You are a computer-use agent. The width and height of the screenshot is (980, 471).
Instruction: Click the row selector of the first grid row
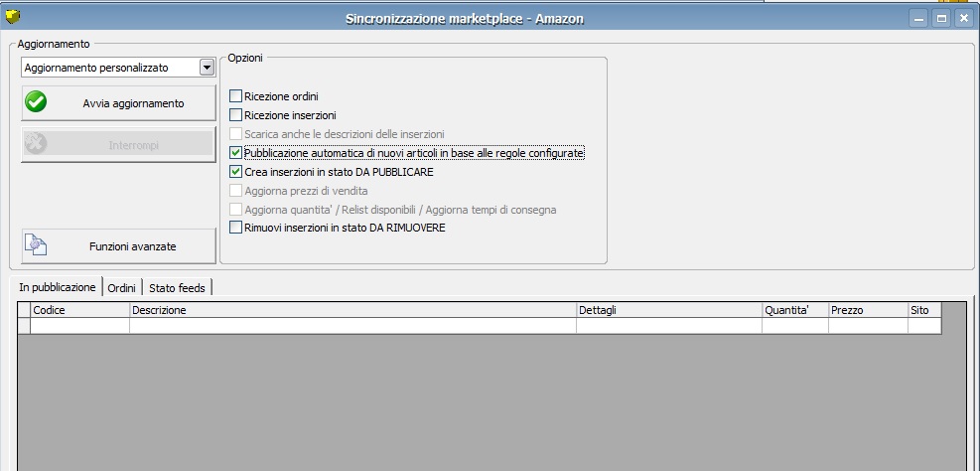click(x=24, y=325)
